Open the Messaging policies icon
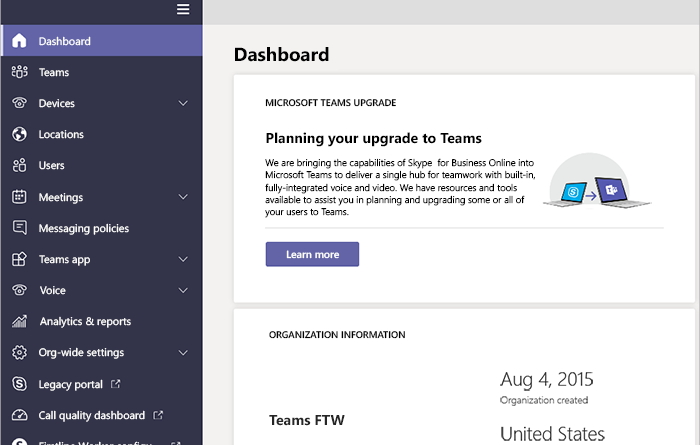This screenshot has height=445, width=700. coord(19,228)
